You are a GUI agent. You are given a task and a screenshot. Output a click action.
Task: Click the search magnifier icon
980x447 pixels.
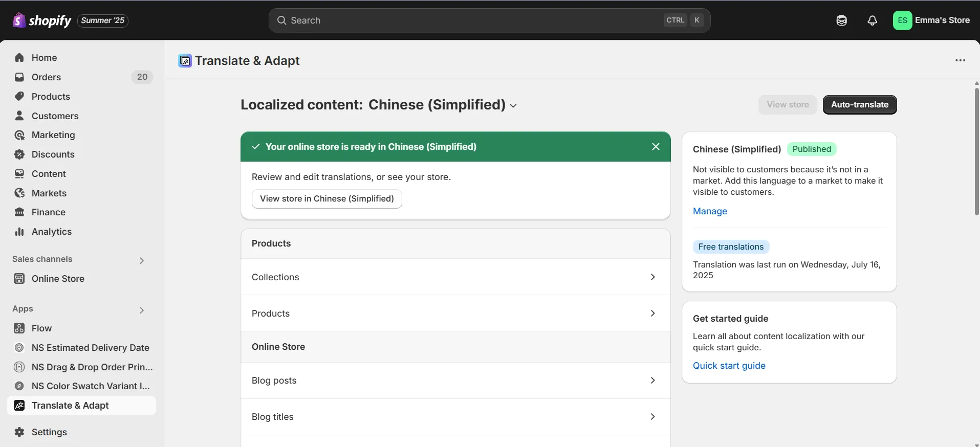(x=281, y=20)
